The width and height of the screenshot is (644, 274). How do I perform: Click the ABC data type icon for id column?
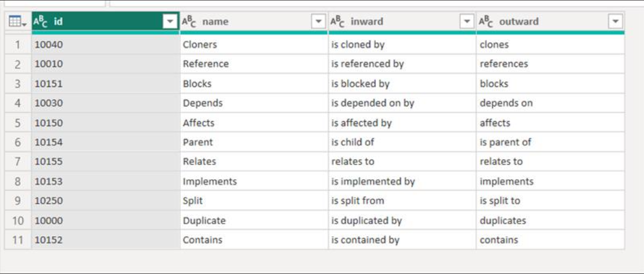[40, 22]
